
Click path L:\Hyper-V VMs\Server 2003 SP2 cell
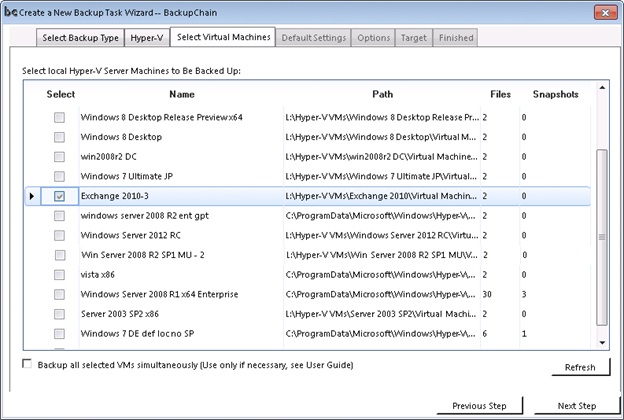(x=382, y=314)
